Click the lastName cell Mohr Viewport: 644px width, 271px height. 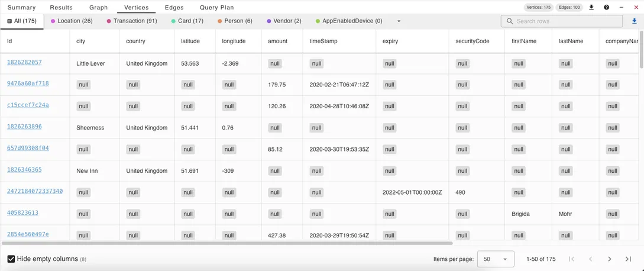pyautogui.click(x=565, y=214)
